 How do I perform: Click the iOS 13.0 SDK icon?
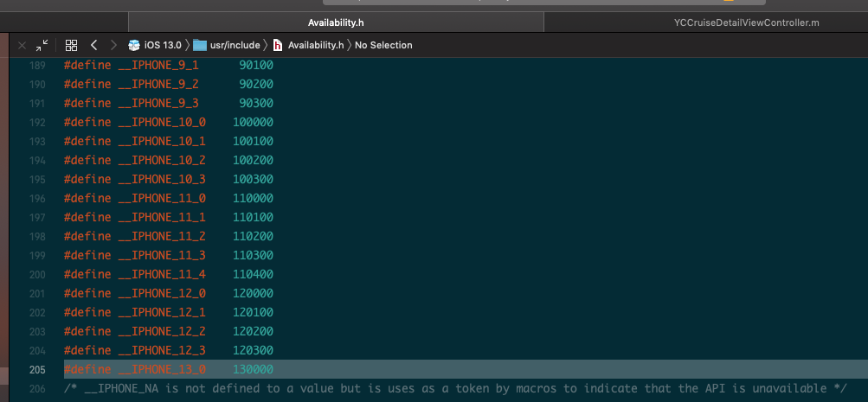[134, 45]
